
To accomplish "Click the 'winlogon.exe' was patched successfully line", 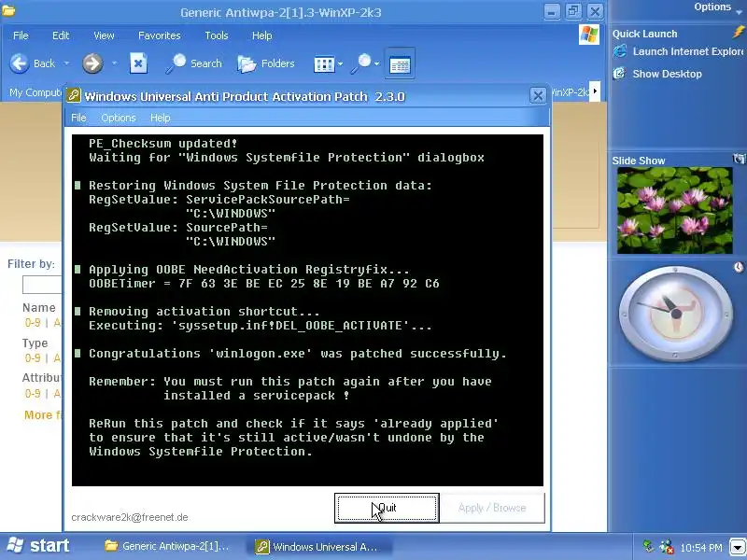I will click(x=298, y=354).
